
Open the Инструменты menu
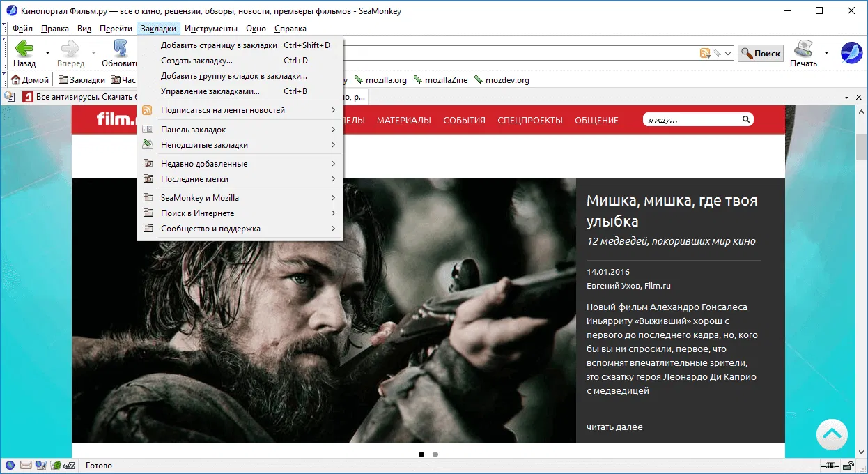(211, 29)
